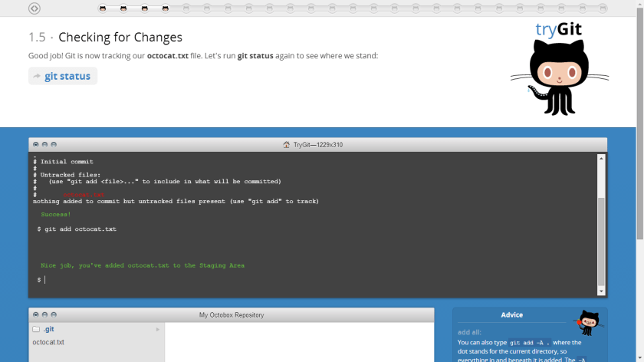Click the page vertical scrollbar thumb

640,123
